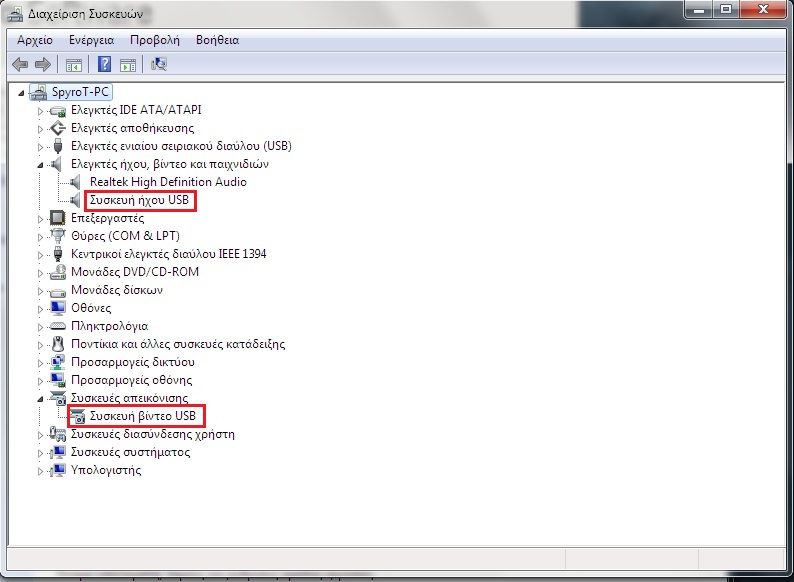Screen dimensions: 794x582
Task: Click the Επεξεργαστές processor icon
Action: (x=57, y=218)
